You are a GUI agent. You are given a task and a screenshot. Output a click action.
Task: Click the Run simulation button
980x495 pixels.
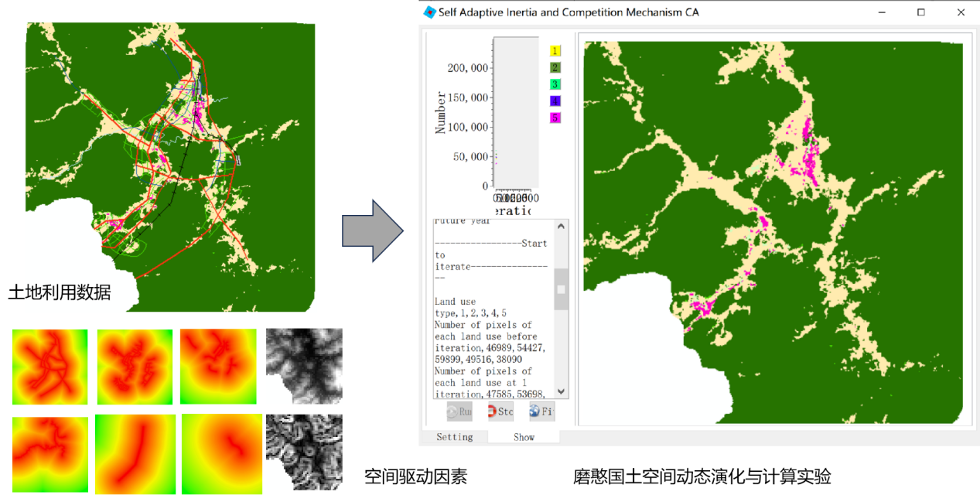pyautogui.click(x=459, y=411)
